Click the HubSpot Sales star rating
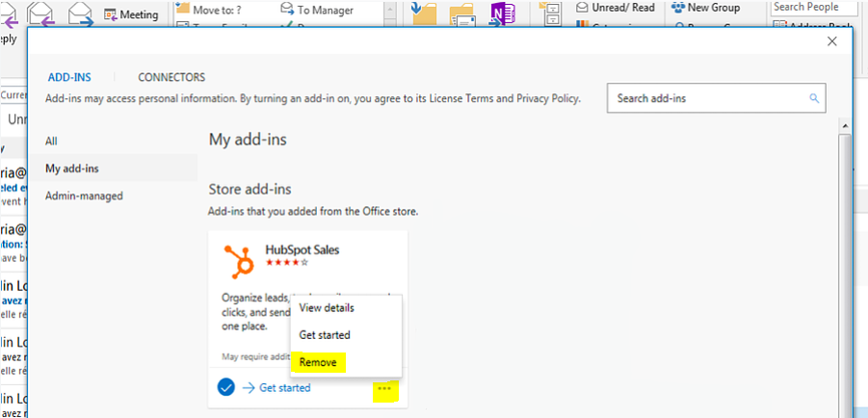868x418 pixels. (287, 262)
